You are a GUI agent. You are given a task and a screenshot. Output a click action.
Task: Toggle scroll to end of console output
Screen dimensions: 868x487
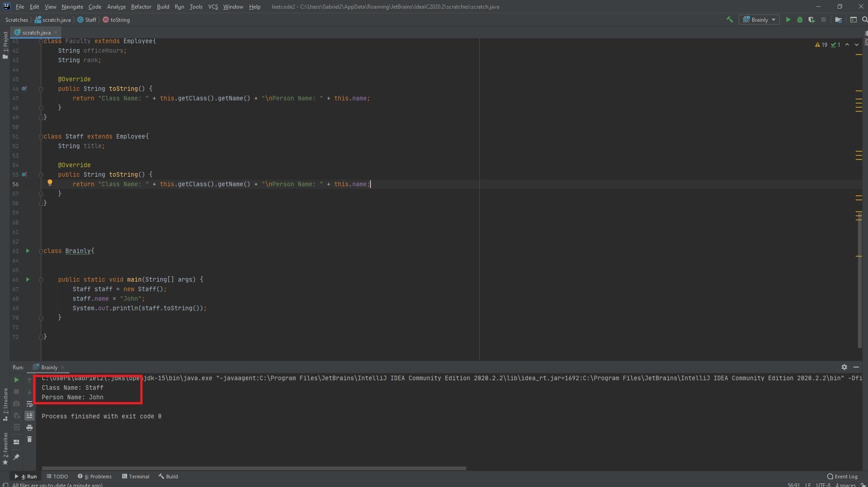(30, 416)
